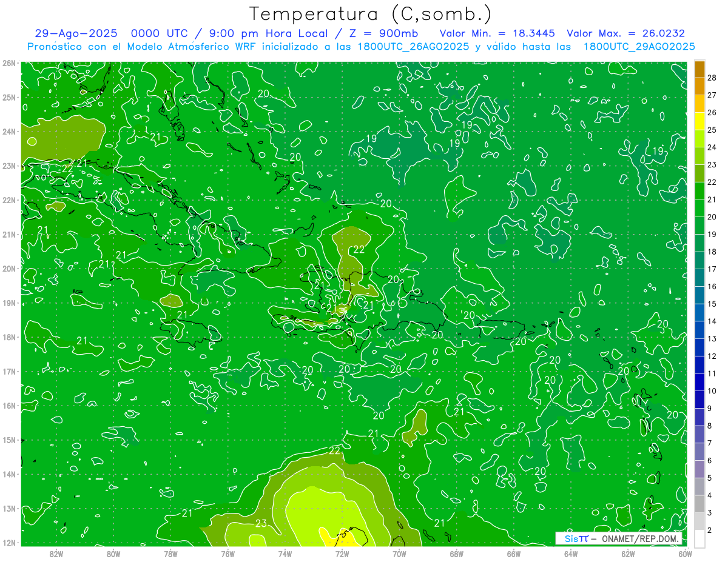Image resolution: width=728 pixels, height=562 pixels.
Task: Click the 16N latitude axis label
Action: pos(9,405)
